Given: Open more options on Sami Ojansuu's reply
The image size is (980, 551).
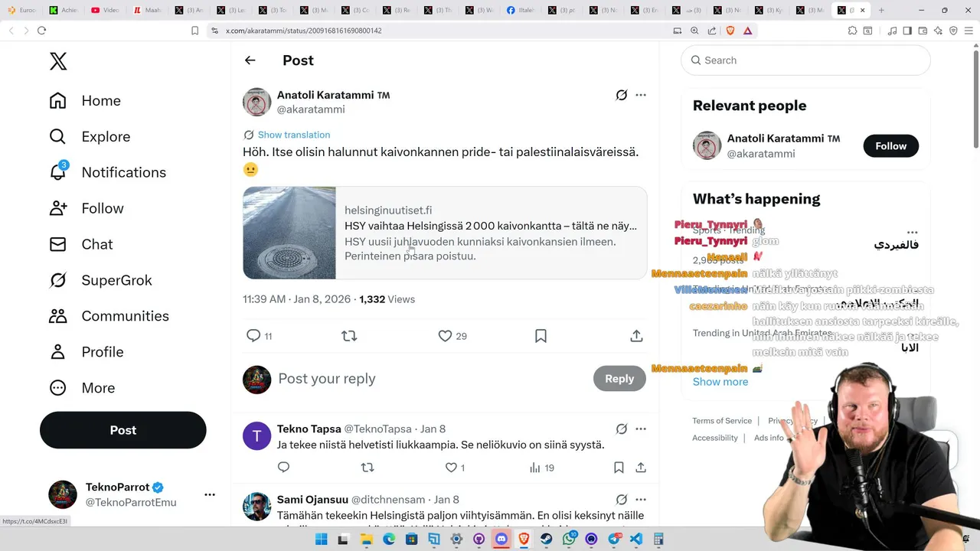Looking at the screenshot, I should point(641,500).
